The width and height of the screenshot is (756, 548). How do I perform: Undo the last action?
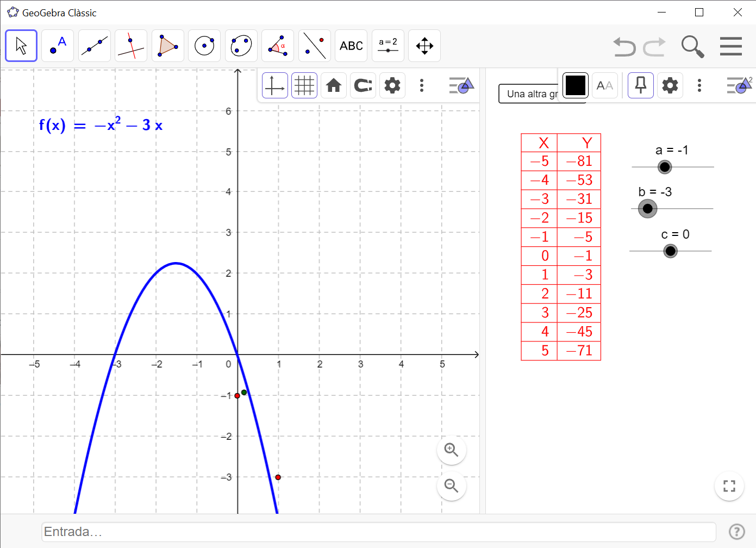624,47
